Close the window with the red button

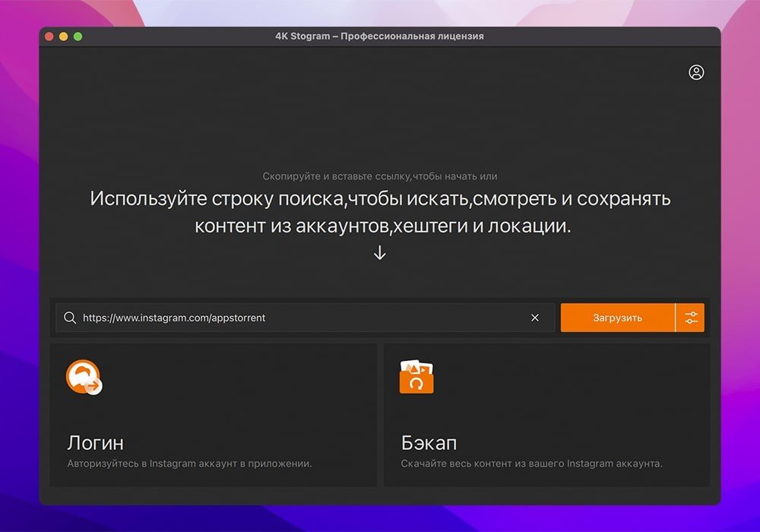coord(49,36)
